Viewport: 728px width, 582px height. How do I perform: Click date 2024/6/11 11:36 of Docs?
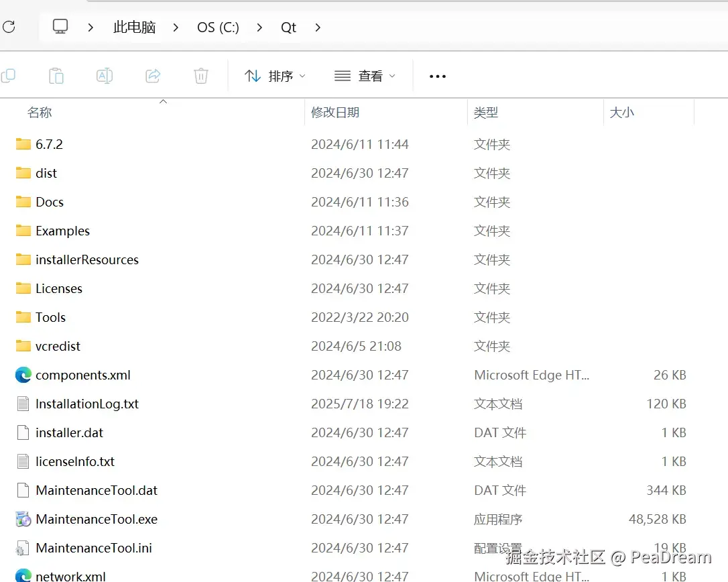[360, 202]
